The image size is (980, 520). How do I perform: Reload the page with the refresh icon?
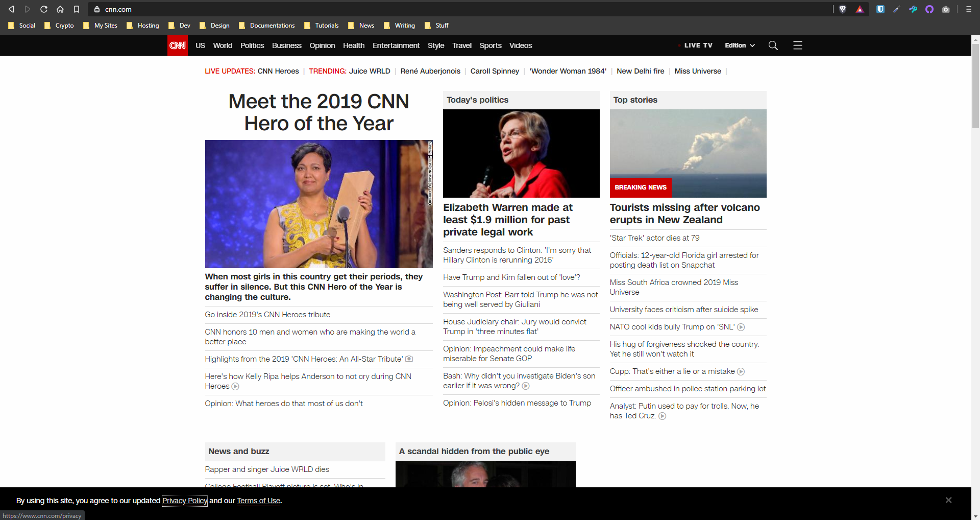coord(44,9)
